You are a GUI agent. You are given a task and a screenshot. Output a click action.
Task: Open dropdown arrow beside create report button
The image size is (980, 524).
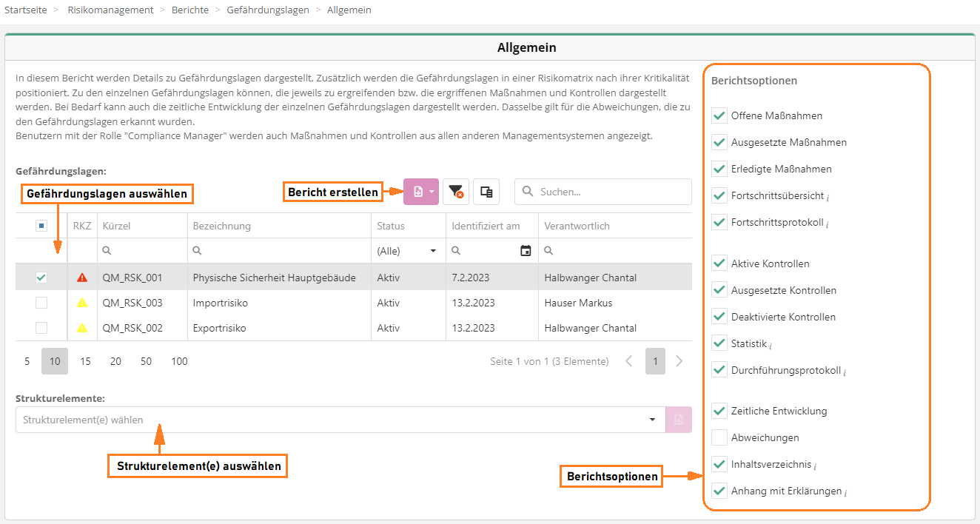point(432,192)
